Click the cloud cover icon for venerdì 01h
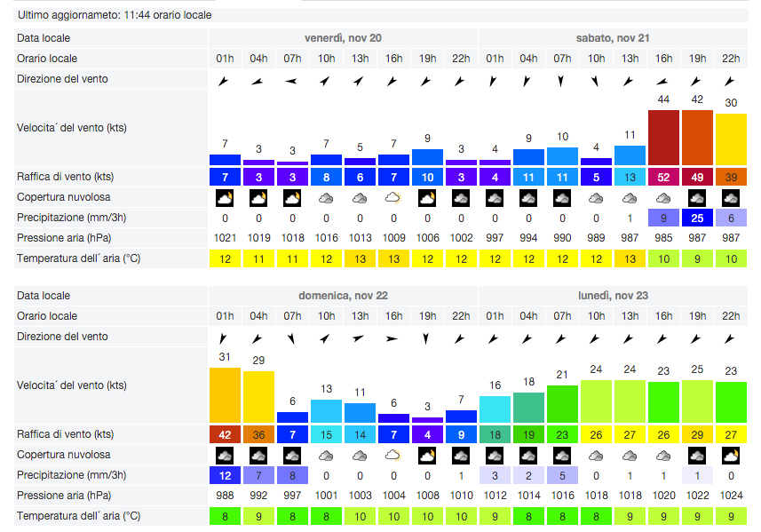The image size is (761, 532). pos(225,198)
